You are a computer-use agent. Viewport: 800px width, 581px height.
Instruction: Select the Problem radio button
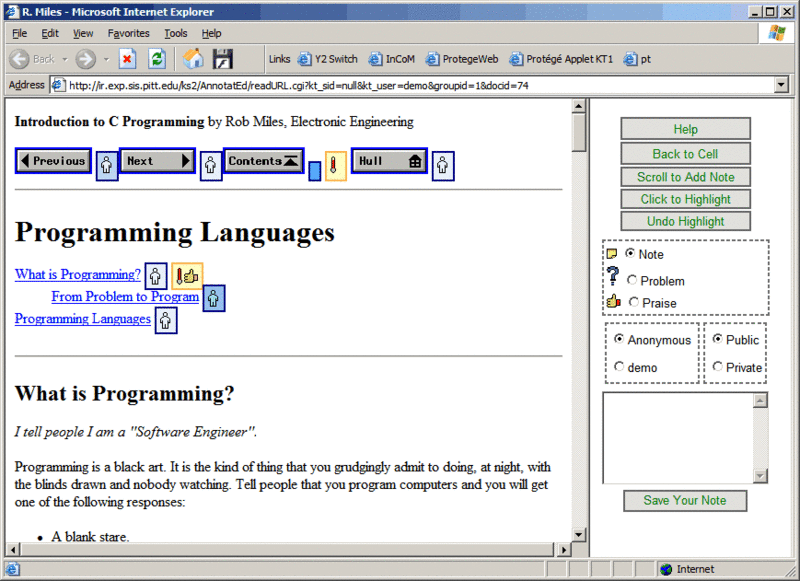point(632,280)
